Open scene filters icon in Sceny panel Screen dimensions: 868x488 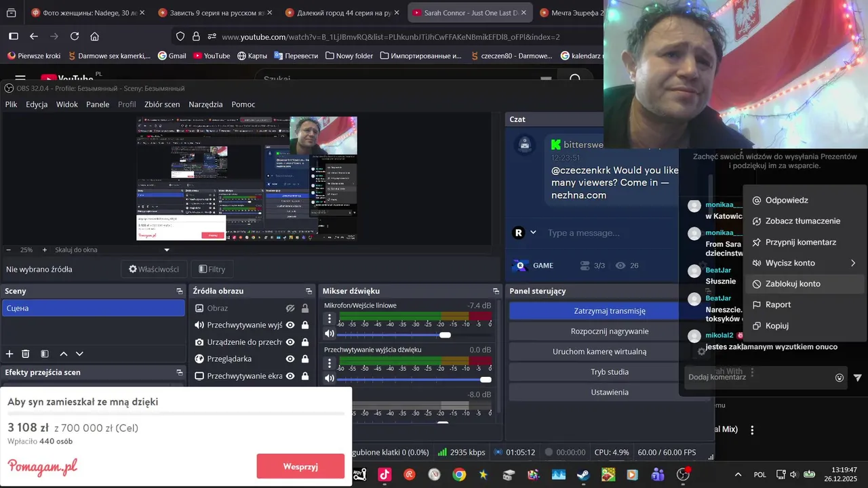click(45, 354)
